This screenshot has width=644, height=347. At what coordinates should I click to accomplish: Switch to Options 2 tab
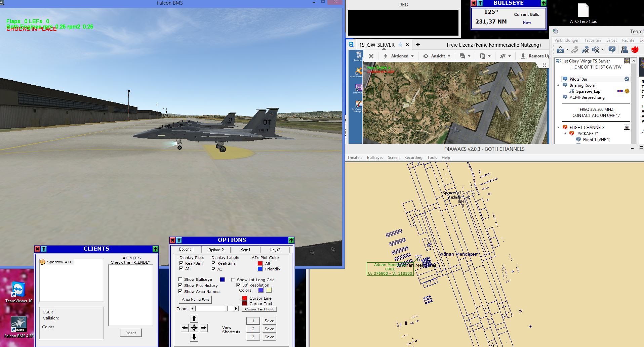click(x=216, y=250)
